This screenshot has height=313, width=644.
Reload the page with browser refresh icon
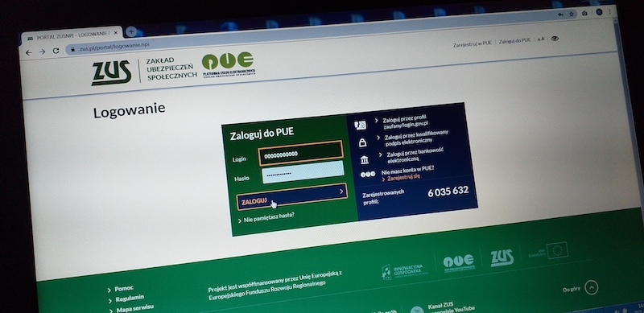[x=56, y=51]
